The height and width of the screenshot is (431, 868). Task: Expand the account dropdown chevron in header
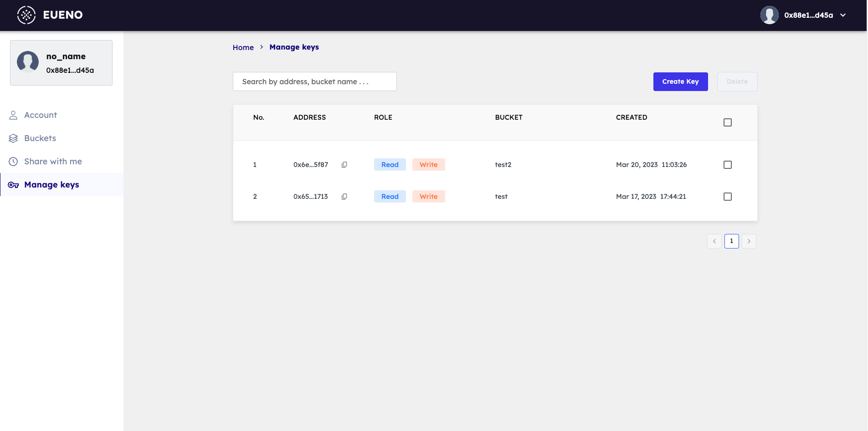click(x=843, y=15)
